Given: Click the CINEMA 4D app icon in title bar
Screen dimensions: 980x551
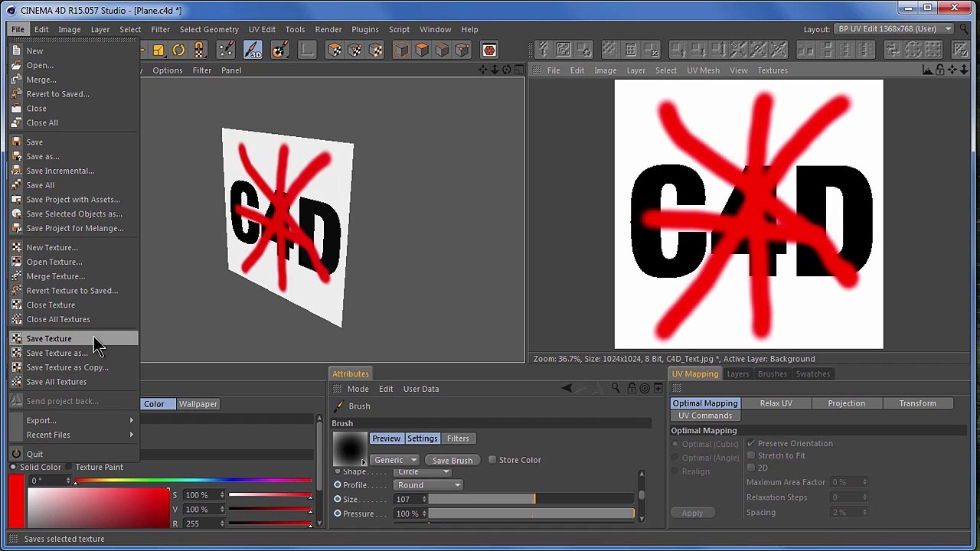Looking at the screenshot, I should 11,10.
